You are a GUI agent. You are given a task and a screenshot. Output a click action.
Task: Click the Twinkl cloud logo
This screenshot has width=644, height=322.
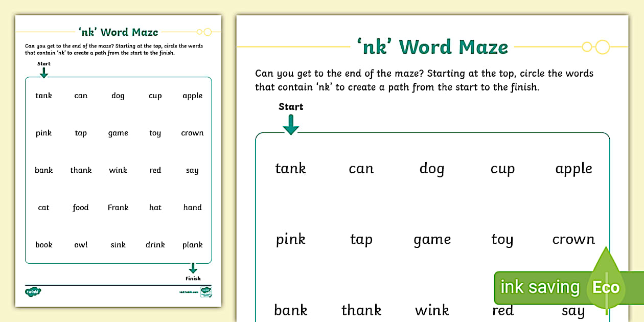coord(33,292)
